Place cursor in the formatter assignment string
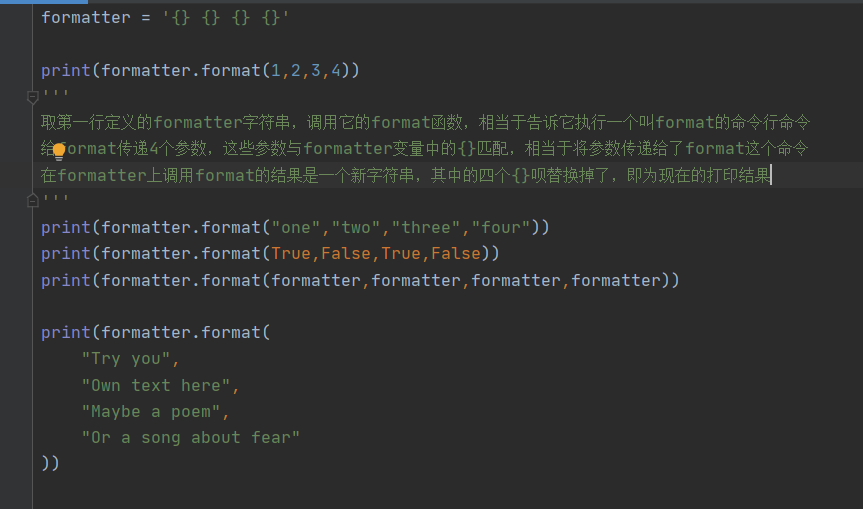The image size is (863, 509). pos(226,18)
